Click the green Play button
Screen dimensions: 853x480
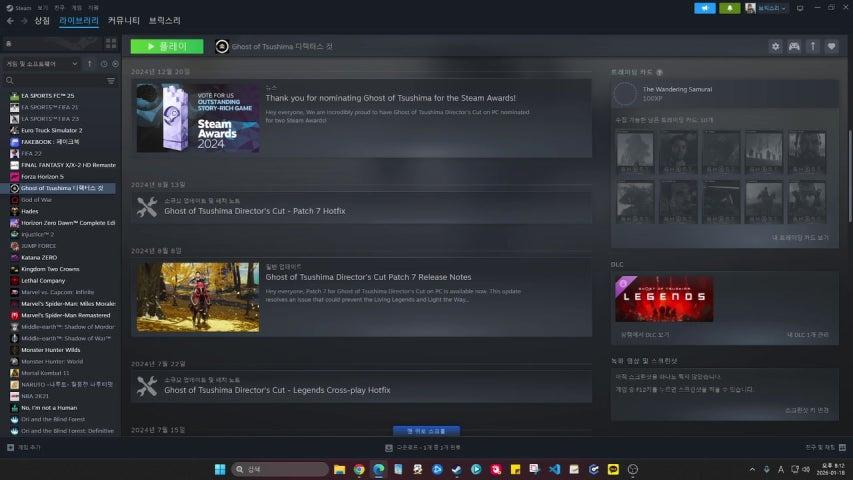pyautogui.click(x=167, y=46)
